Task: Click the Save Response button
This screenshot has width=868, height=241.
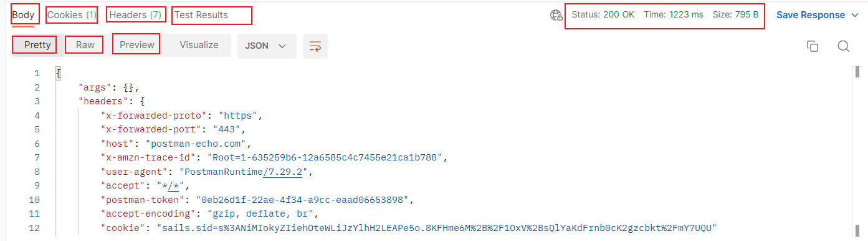Action: coord(811,15)
